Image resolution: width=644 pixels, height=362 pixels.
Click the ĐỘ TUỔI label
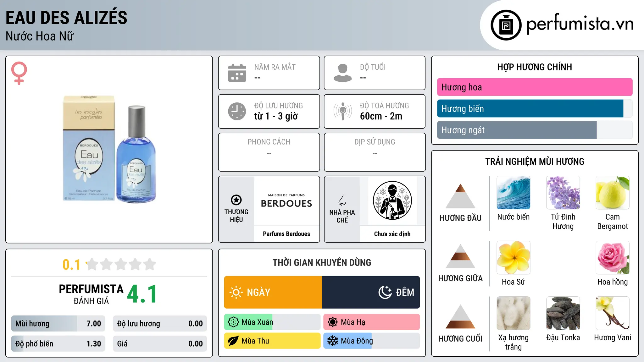373,67
